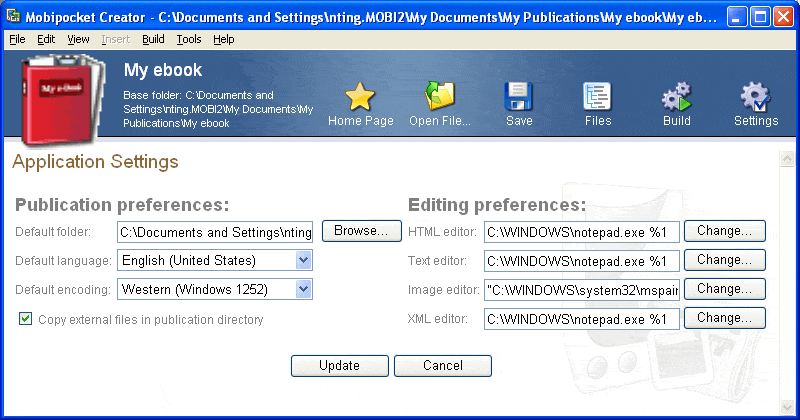Image resolution: width=800 pixels, height=420 pixels.
Task: Go to the Home Page star icon
Action: point(360,97)
